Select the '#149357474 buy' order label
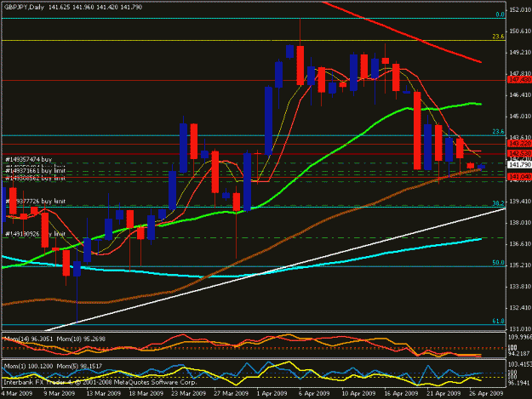The image size is (532, 399). click(28, 159)
